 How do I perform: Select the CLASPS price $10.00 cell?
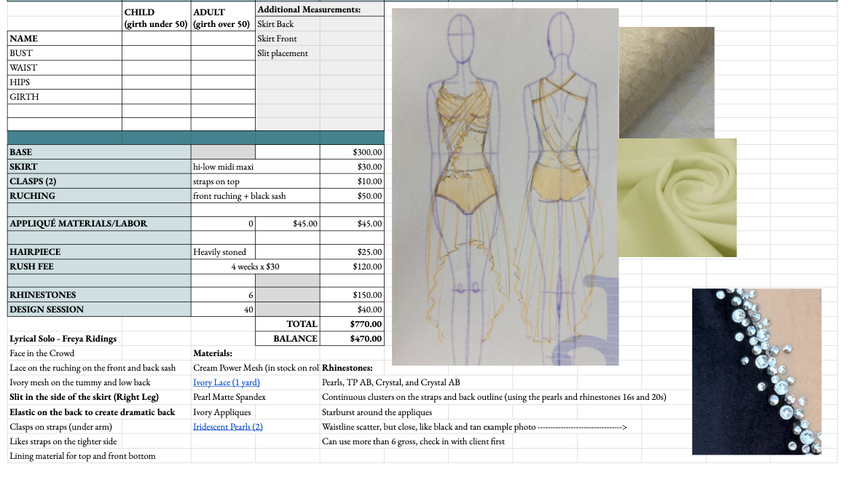point(352,181)
